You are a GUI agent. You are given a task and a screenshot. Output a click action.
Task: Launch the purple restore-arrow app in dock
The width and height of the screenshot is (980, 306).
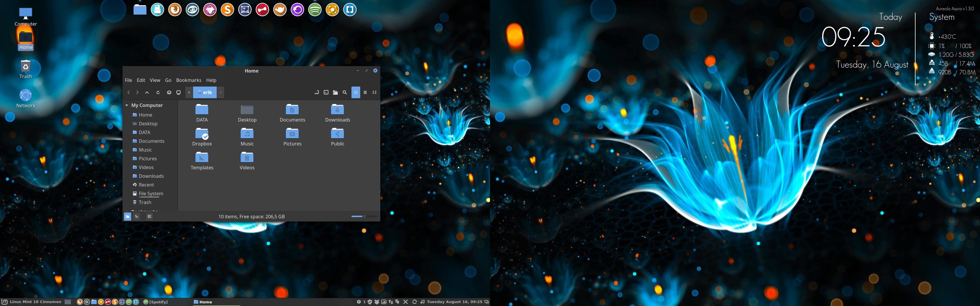point(297,10)
